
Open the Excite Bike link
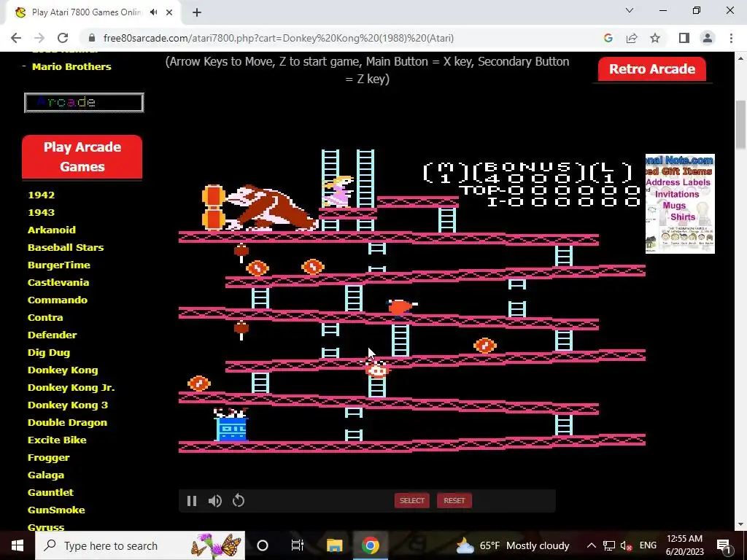click(57, 440)
